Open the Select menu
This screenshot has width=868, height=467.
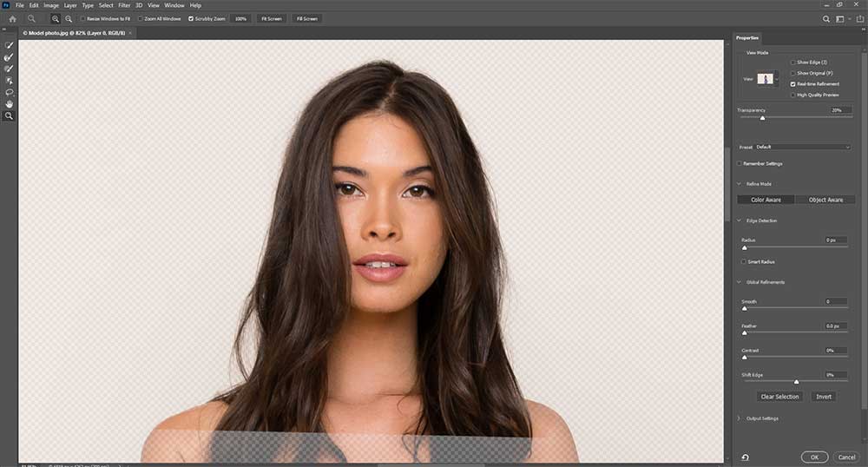click(x=106, y=5)
